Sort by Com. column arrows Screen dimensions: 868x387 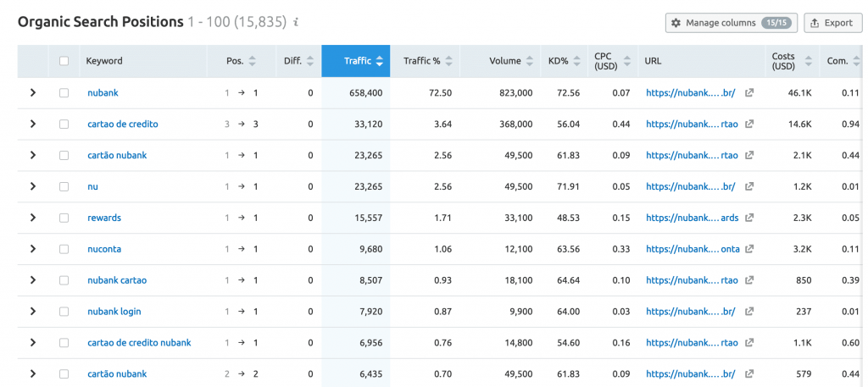tap(857, 61)
